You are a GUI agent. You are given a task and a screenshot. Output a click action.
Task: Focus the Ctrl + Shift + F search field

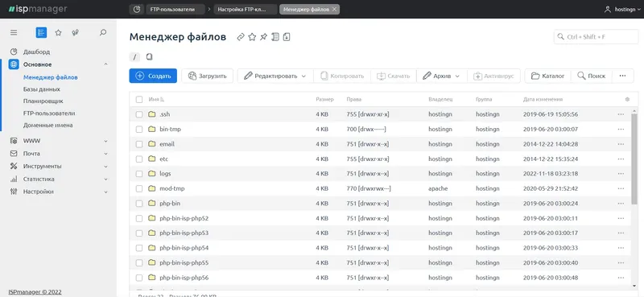[x=596, y=37]
